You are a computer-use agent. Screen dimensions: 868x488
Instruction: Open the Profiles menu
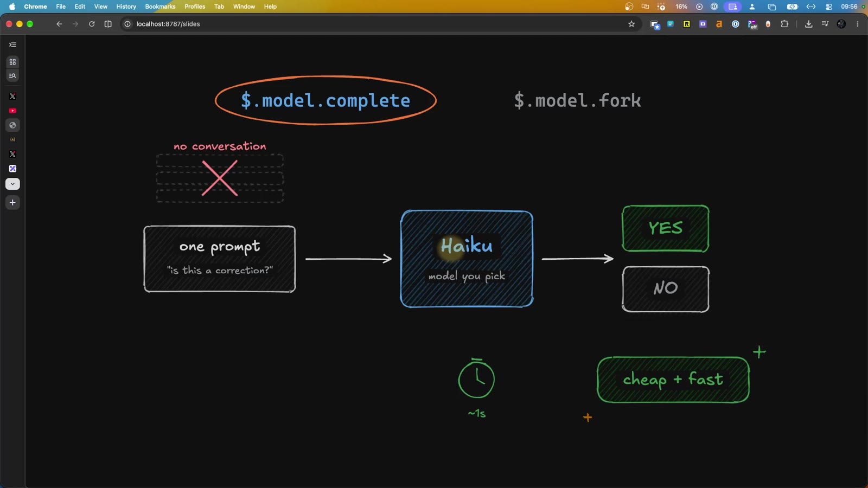(195, 7)
